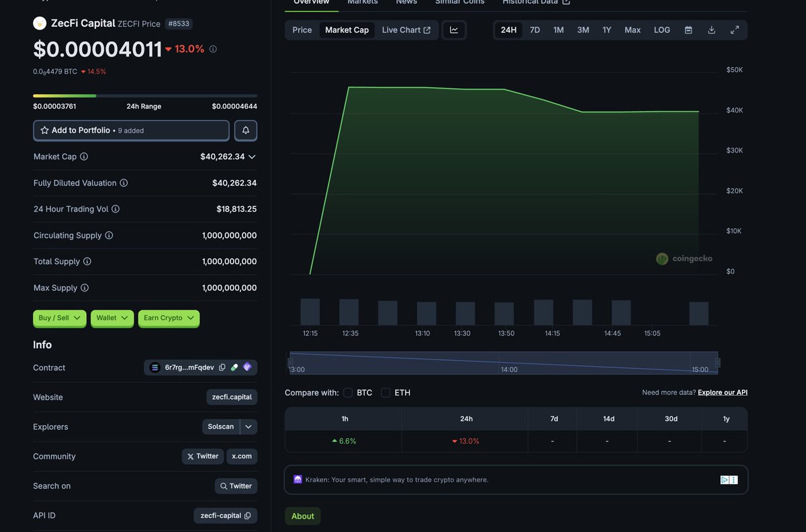Click the Kraken promotional banner
This screenshot has width=806, height=532.
pyautogui.click(x=515, y=479)
